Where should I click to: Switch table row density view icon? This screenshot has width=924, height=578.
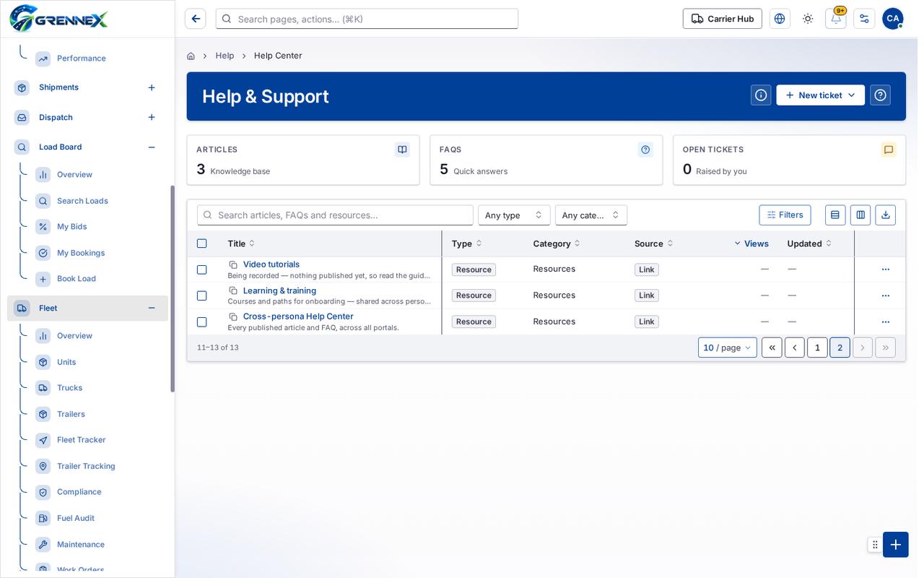coord(835,215)
